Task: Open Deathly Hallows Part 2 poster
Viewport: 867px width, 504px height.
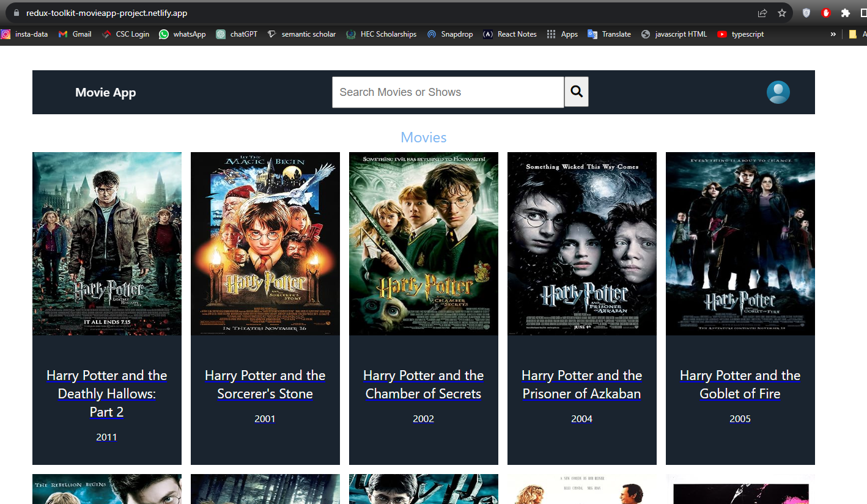Action: 107,244
